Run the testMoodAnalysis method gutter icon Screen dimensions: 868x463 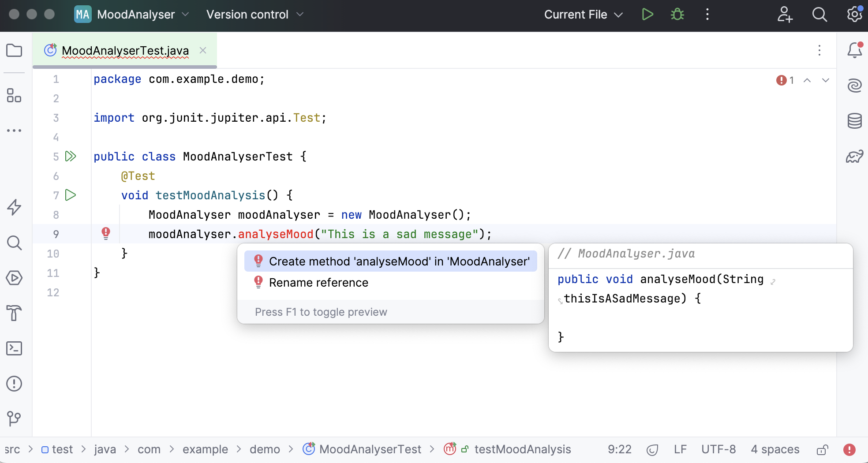pos(70,195)
